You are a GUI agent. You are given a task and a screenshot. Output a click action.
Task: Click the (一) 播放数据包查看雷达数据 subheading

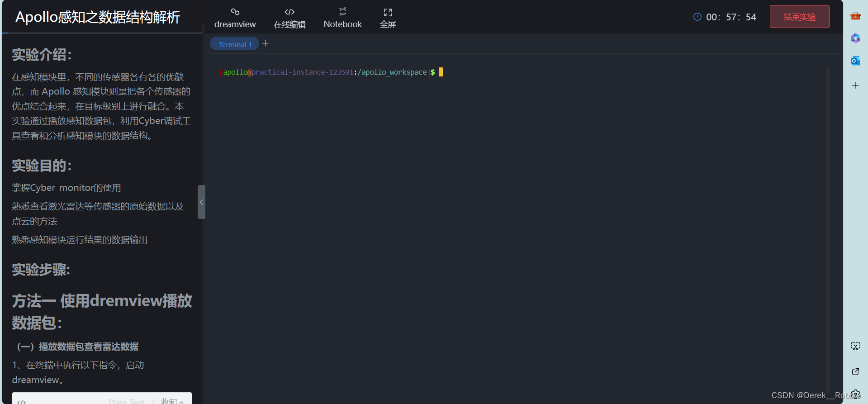click(77, 347)
